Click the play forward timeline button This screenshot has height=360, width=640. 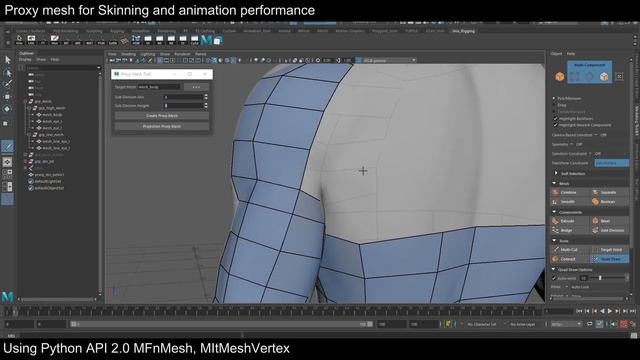[610, 311]
